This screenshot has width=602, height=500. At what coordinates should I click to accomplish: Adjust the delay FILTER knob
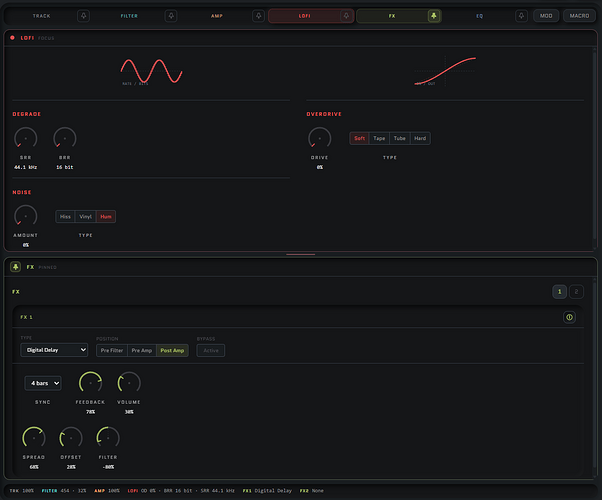coord(108,438)
